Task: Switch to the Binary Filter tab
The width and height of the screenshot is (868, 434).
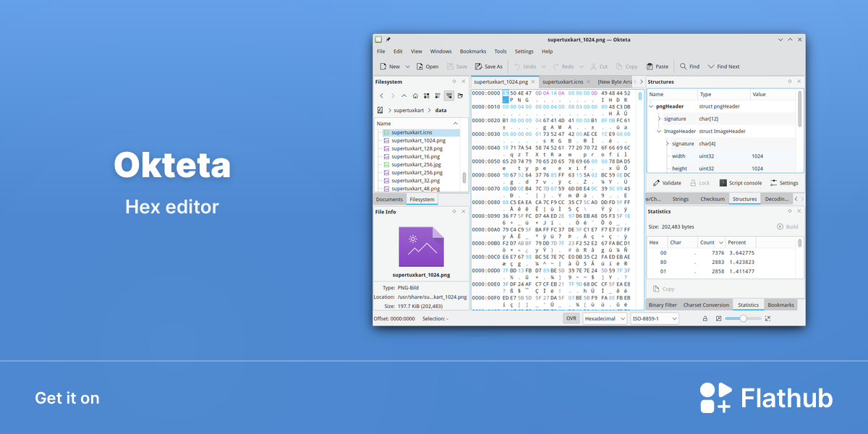Action: [x=663, y=305]
